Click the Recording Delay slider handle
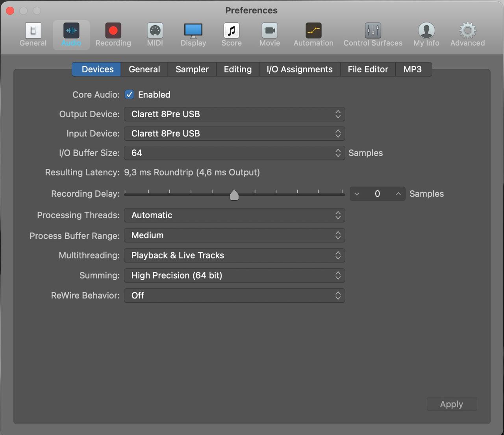 coord(234,195)
